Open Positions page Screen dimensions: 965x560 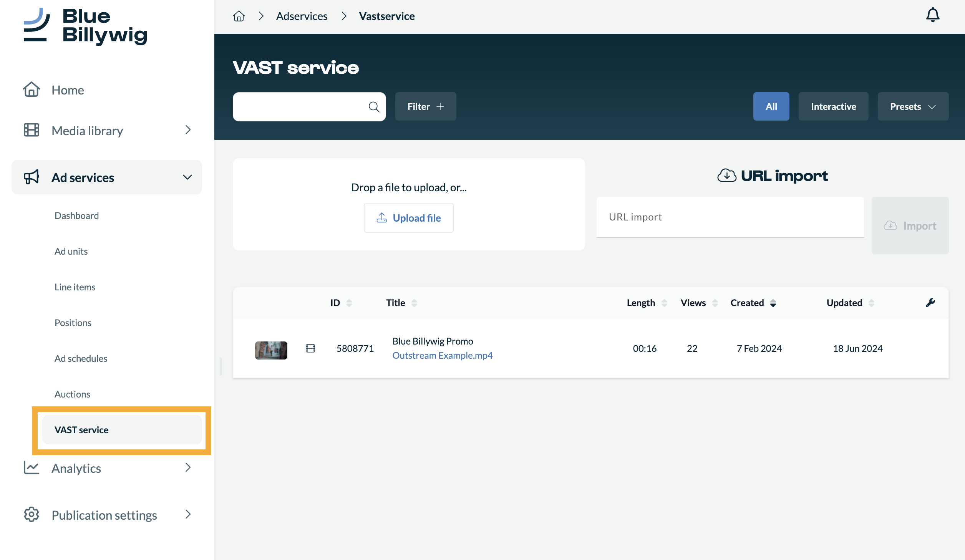(73, 323)
